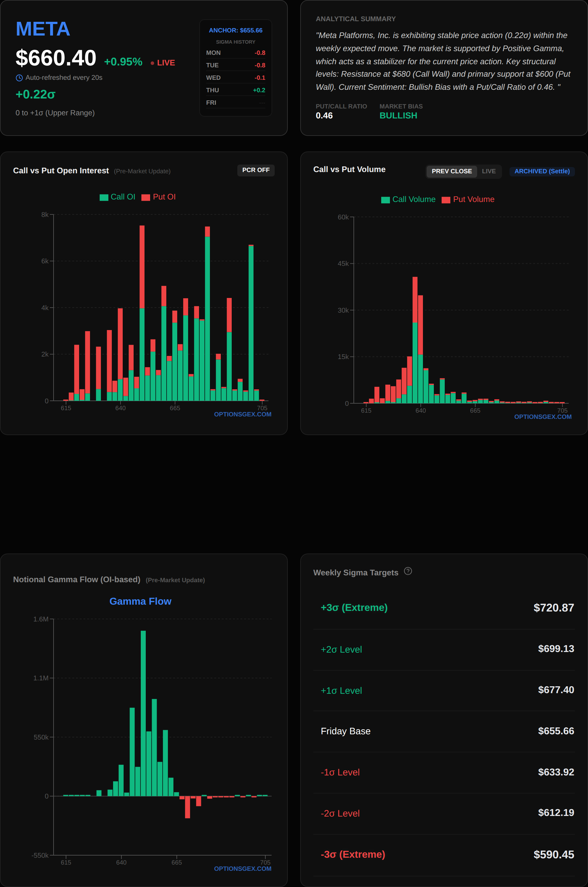Toggle the PCR OFF button

[x=256, y=170]
